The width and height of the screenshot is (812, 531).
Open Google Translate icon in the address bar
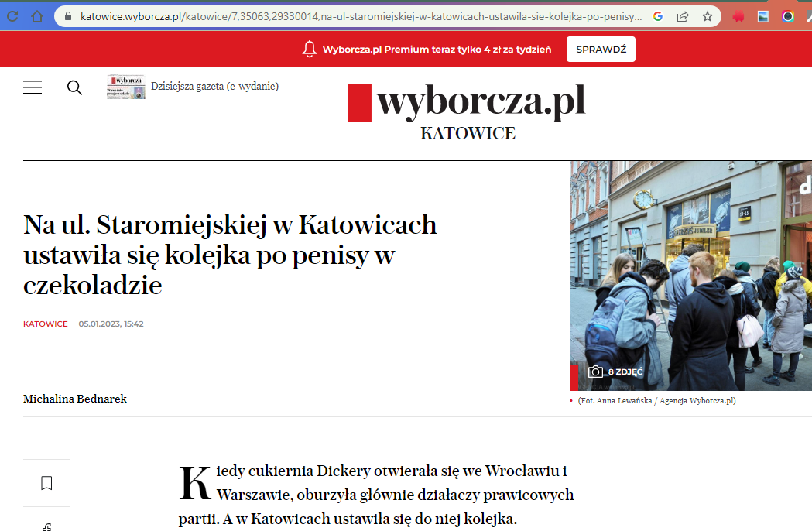[657, 16]
